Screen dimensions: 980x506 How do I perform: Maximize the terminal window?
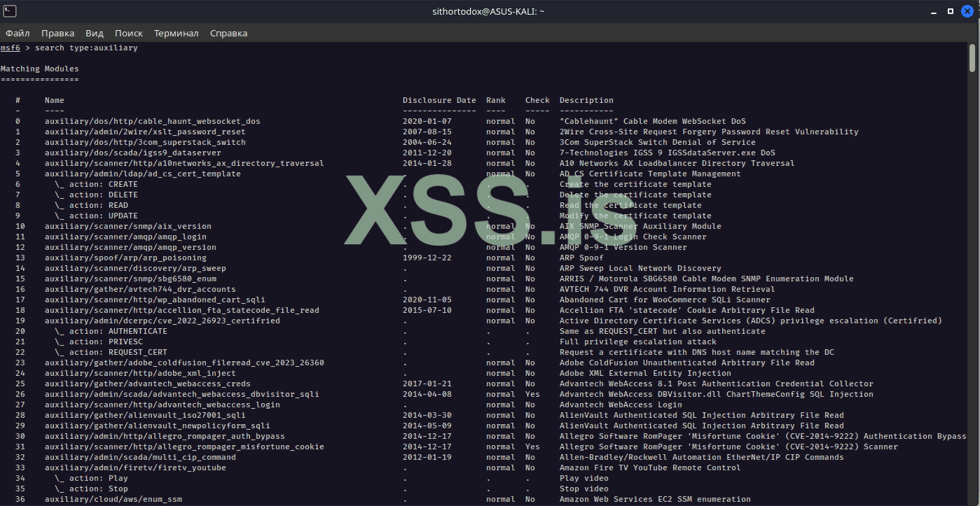[950, 11]
